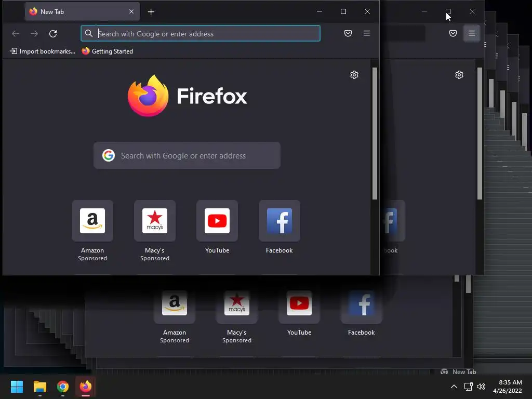Image resolution: width=532 pixels, height=399 pixels.
Task: Open Import bookmarks link
Action: coord(43,51)
